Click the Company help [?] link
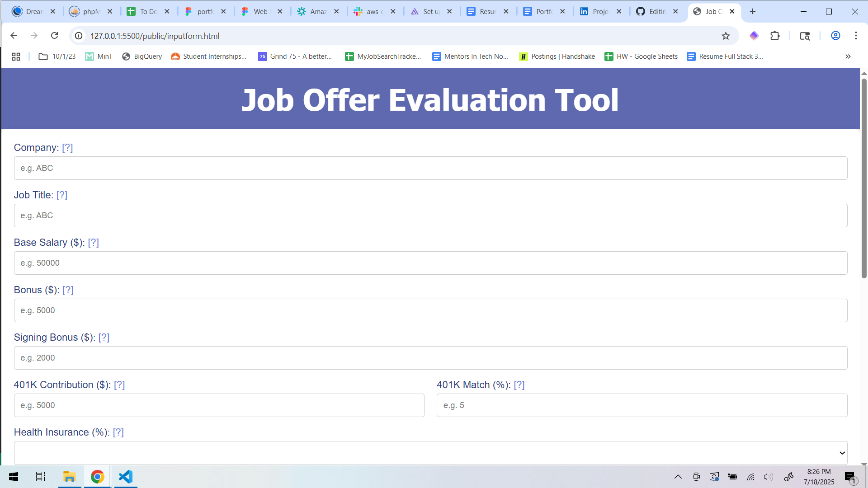 67,148
